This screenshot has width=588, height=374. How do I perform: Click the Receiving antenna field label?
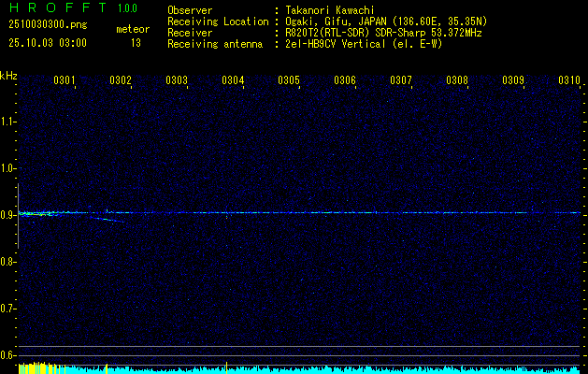pos(215,44)
